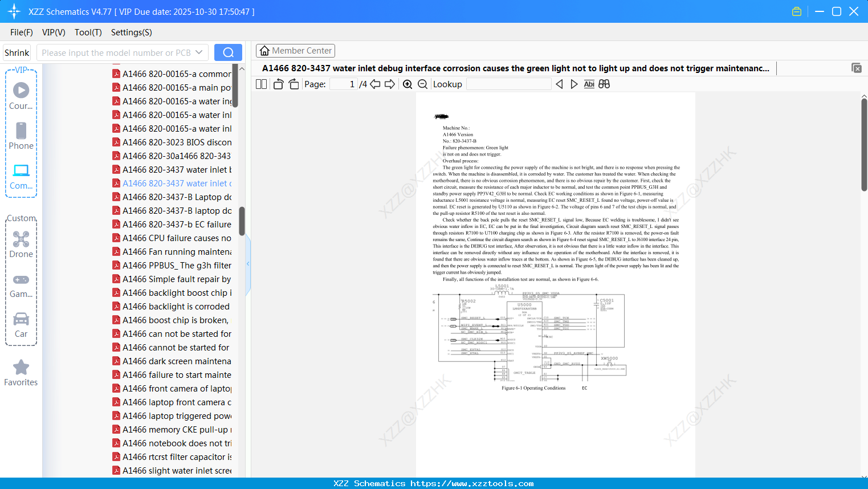Open 'A1466 820-00165-a common' file
Image resolution: width=868 pixels, height=489 pixels.
(172, 74)
